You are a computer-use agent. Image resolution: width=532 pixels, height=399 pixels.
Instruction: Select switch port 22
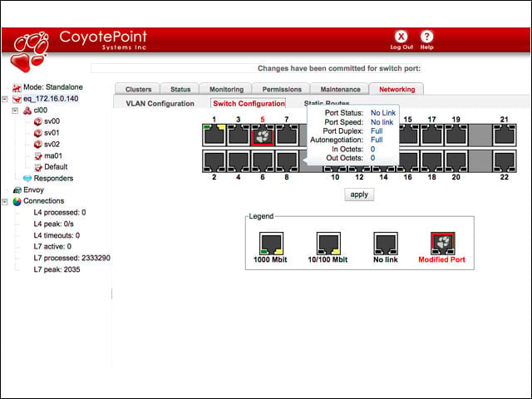click(x=505, y=161)
